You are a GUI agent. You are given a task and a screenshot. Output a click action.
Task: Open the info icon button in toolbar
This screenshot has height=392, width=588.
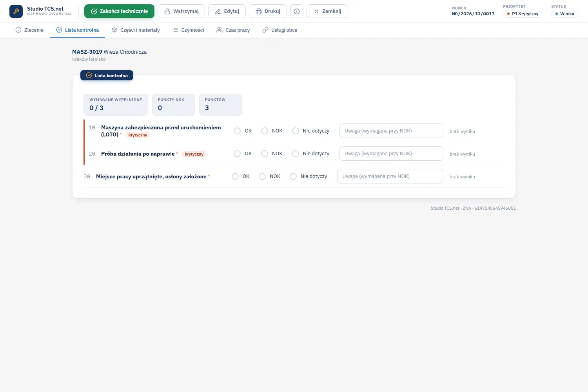click(x=297, y=11)
